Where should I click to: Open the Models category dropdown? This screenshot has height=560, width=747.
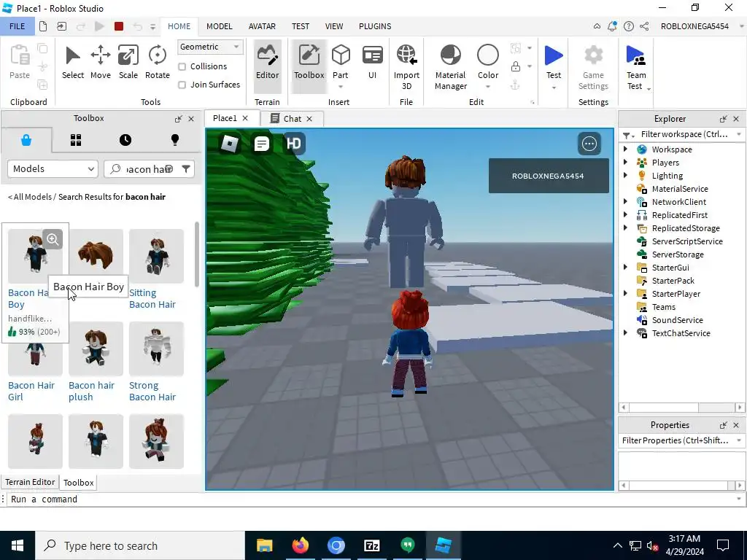coord(53,169)
